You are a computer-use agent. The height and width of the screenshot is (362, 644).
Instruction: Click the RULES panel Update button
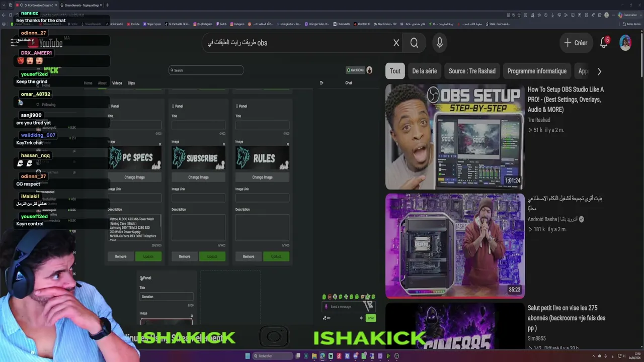coord(276,256)
